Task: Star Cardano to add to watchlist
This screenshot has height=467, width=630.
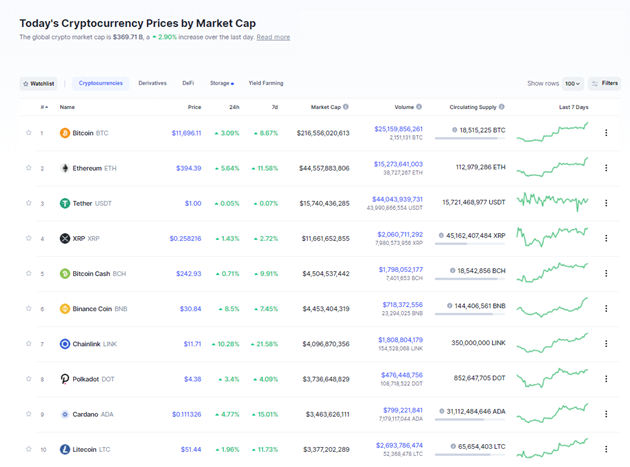Action: point(29,414)
